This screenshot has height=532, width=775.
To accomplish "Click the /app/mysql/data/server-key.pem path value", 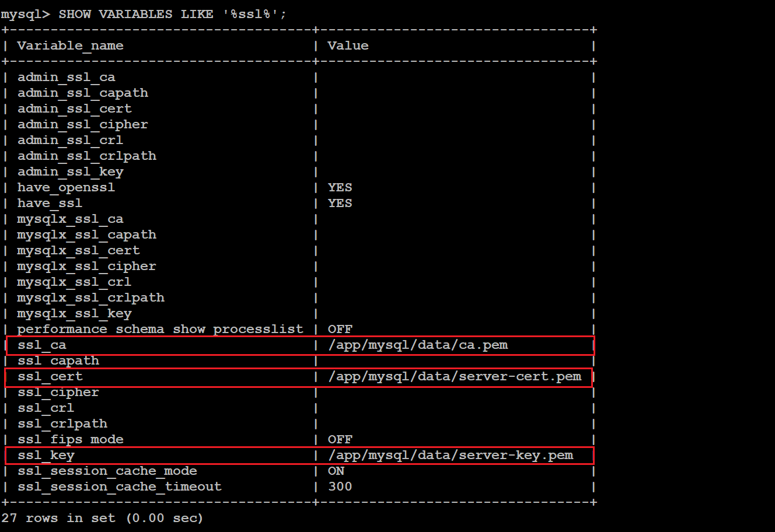I will (451, 455).
